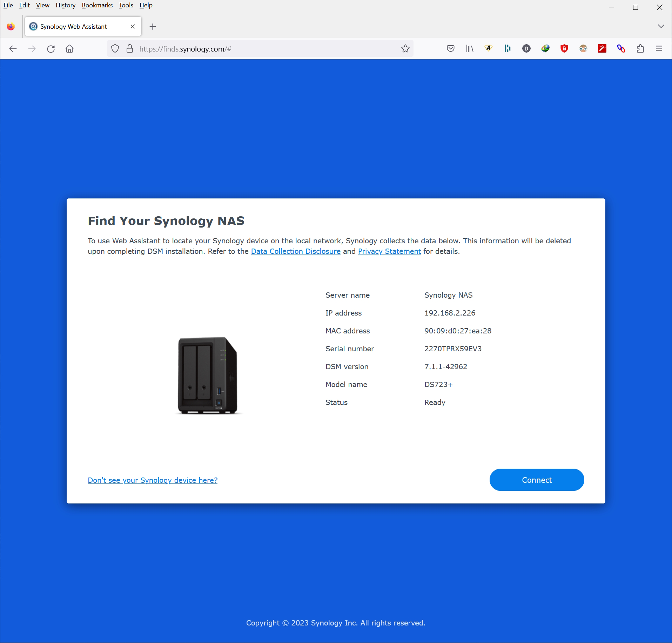Open the Tools menu

(126, 5)
